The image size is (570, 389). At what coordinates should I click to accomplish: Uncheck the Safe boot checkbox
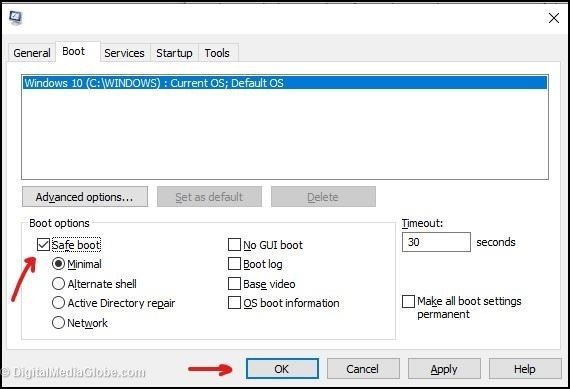(43, 245)
